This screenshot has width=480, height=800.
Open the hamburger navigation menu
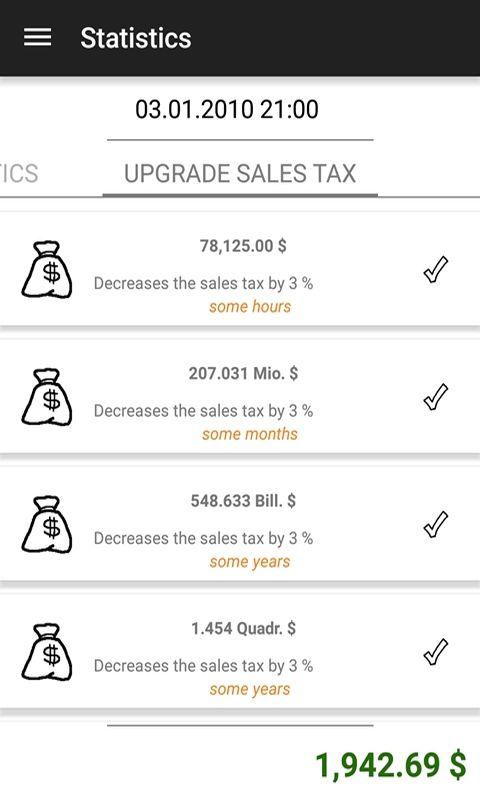click(x=37, y=38)
